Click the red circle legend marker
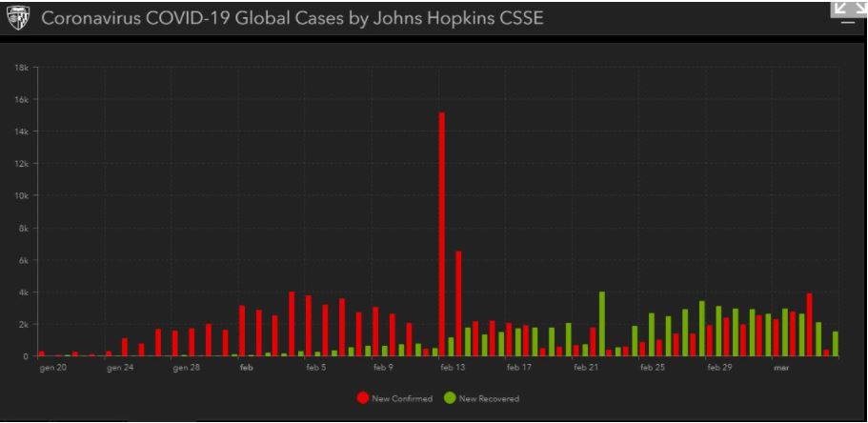Screen dimensions: 868x423 click(x=363, y=398)
